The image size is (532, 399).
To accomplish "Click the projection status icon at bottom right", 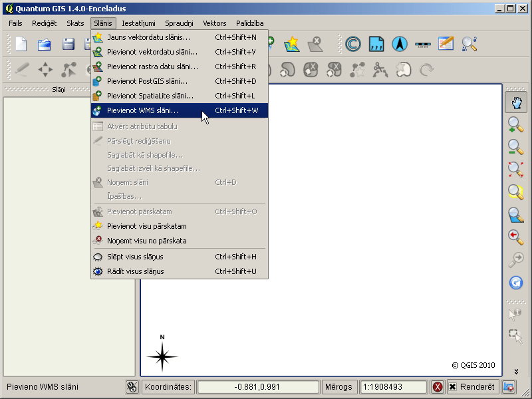I will pyautogui.click(x=509, y=387).
